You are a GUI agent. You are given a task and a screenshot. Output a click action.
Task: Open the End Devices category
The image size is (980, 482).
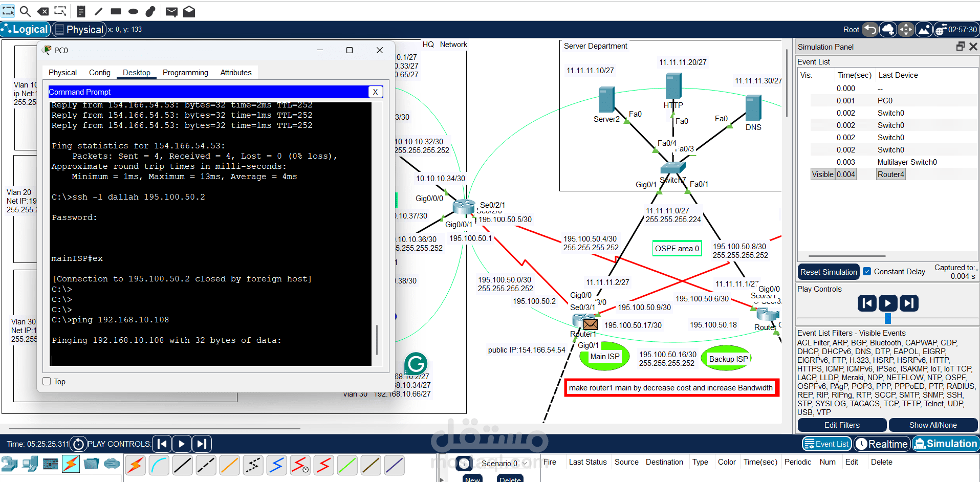pos(30,464)
